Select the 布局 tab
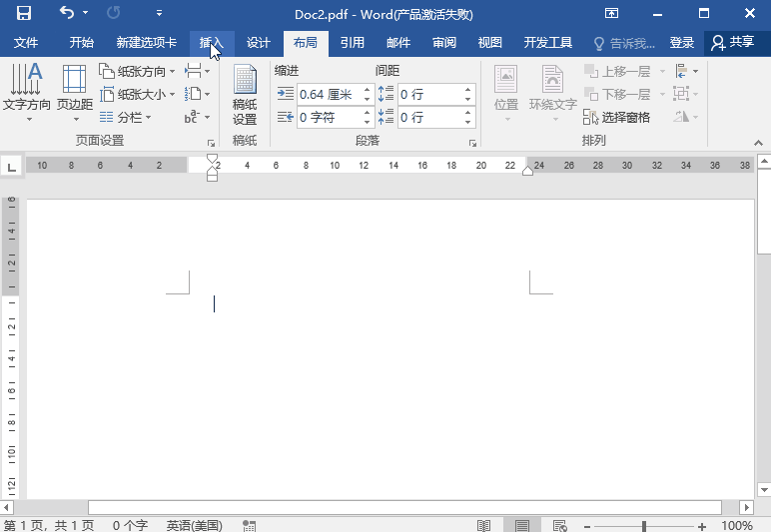 (x=306, y=43)
